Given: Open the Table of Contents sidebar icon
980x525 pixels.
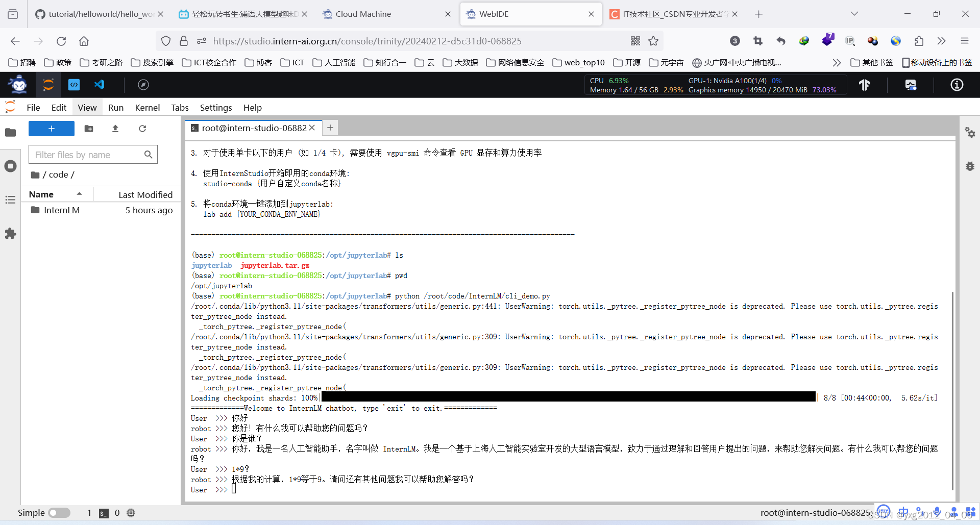Looking at the screenshot, I should click(x=10, y=200).
